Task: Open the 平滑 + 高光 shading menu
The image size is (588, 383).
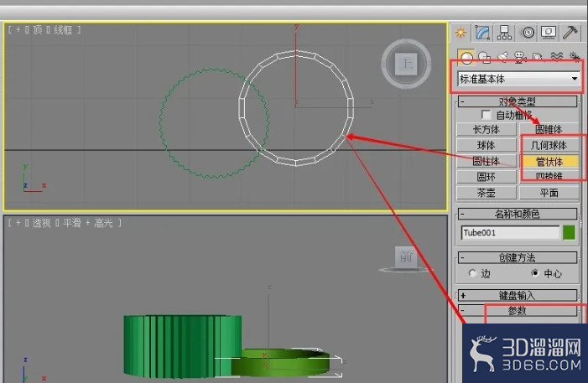Action: 88,224
